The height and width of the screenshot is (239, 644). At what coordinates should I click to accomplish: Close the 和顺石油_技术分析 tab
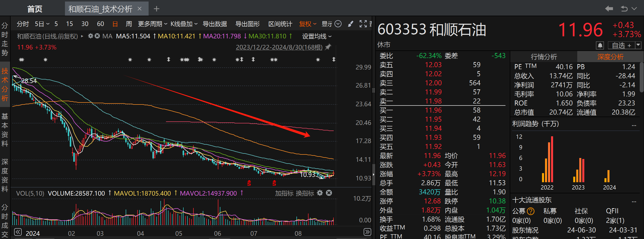(140, 9)
